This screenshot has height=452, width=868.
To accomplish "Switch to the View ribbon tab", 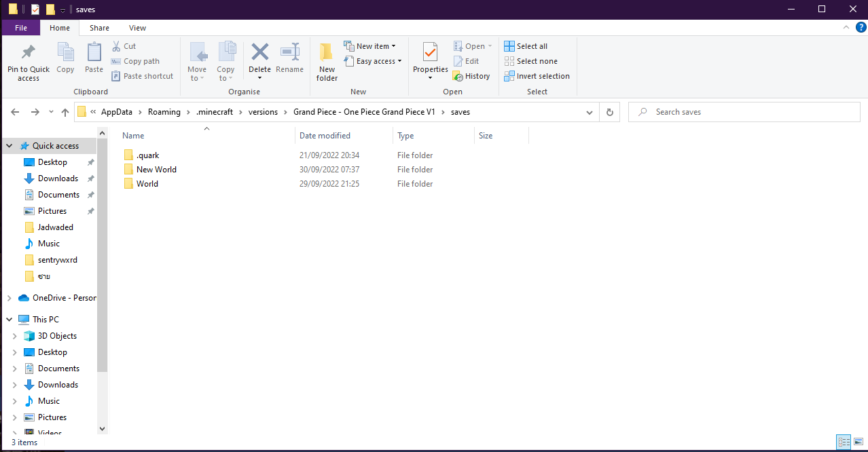I will [138, 28].
